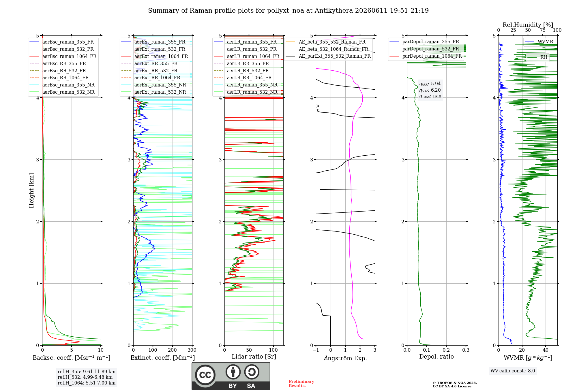Viewport: 577px width, 392px height.
Task: Click the Backsc. coeff. axis label
Action: coord(72,358)
